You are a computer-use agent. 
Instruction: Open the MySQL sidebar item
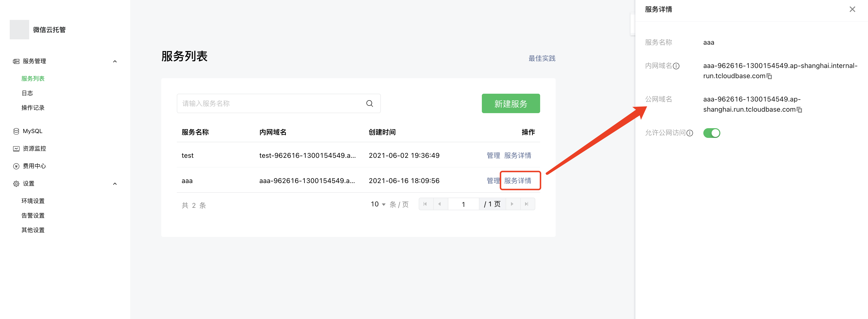tap(32, 131)
